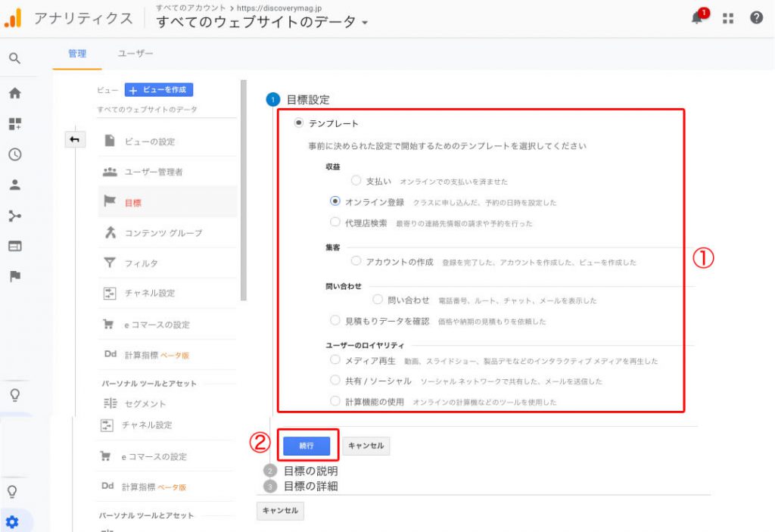Open the search icon in left sidebar
The image size is (775, 532).
(14, 58)
